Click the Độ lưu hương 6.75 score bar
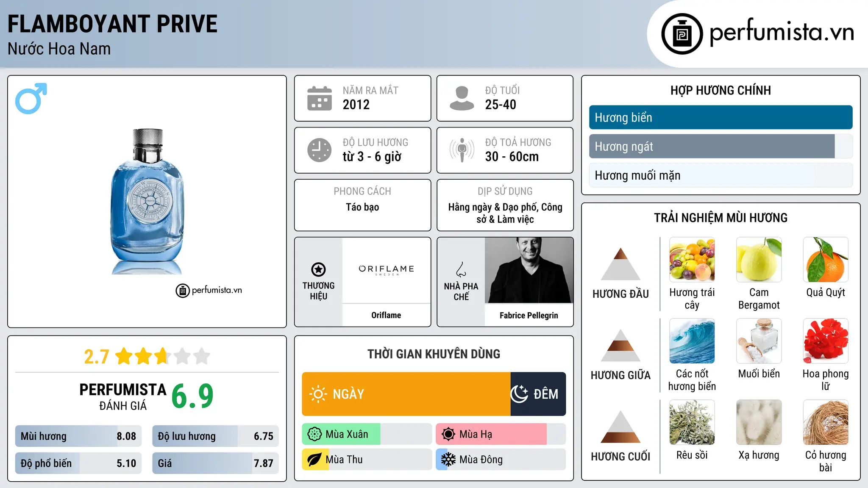Screen dimensions: 868x488 pyautogui.click(x=215, y=436)
